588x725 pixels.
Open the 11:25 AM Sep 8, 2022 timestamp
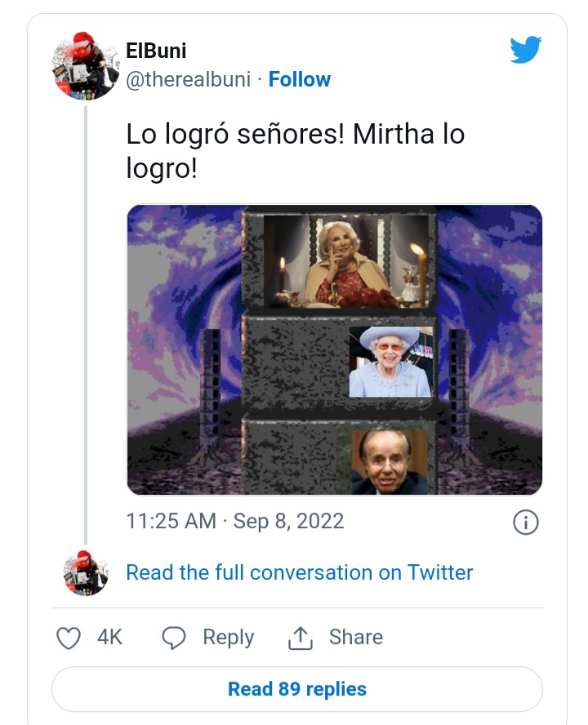click(x=235, y=522)
